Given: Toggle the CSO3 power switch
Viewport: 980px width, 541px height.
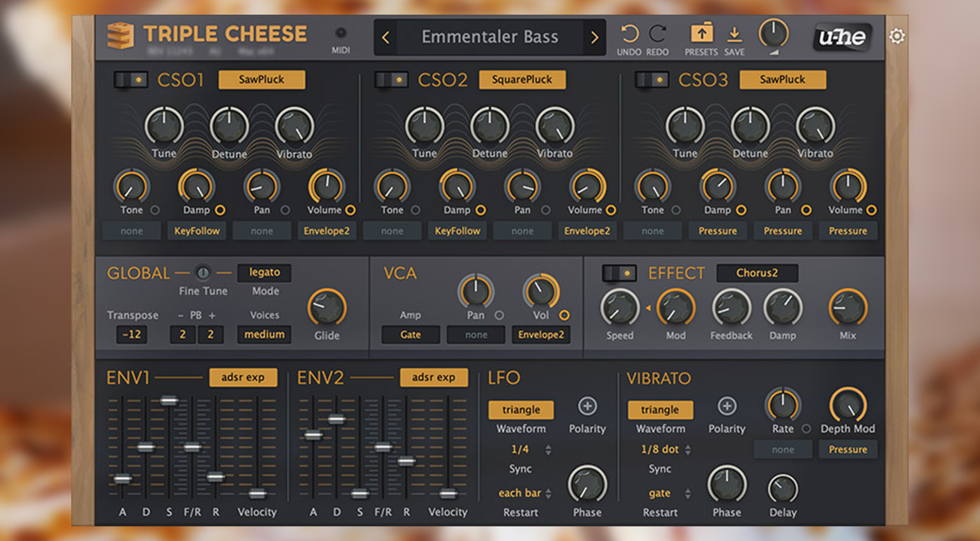Looking at the screenshot, I should (x=652, y=80).
